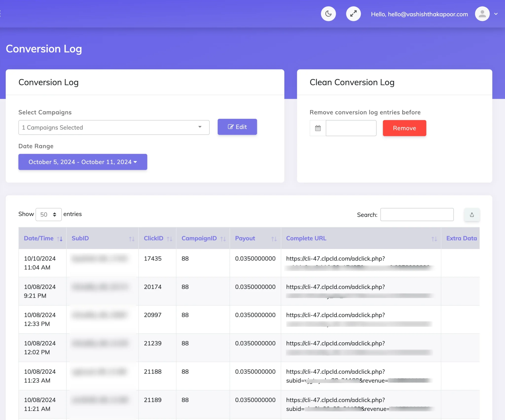This screenshot has width=505, height=420.
Task: Click the remove-before date input field
Action: [351, 128]
